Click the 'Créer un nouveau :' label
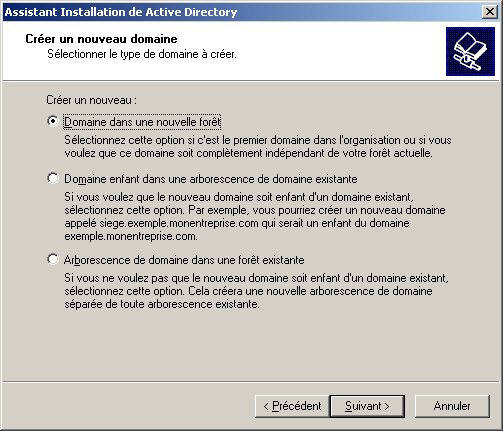This screenshot has width=503, height=431. [91, 100]
